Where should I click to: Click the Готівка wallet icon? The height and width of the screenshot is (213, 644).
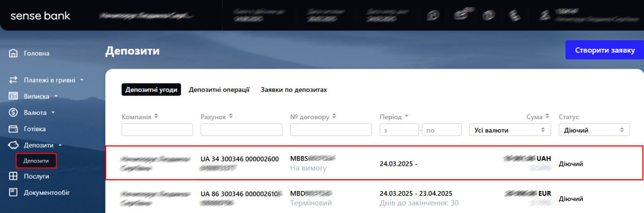(13, 129)
